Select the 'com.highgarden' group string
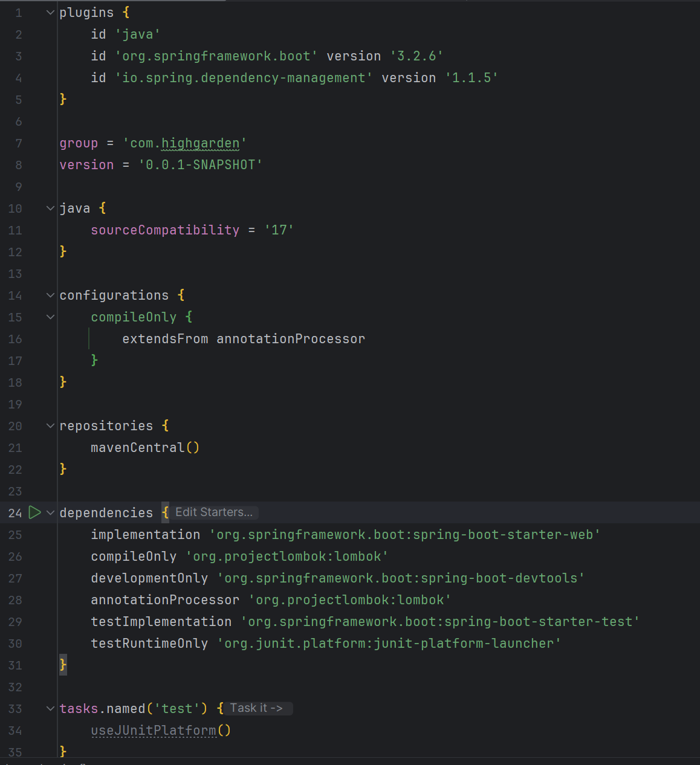 click(185, 143)
